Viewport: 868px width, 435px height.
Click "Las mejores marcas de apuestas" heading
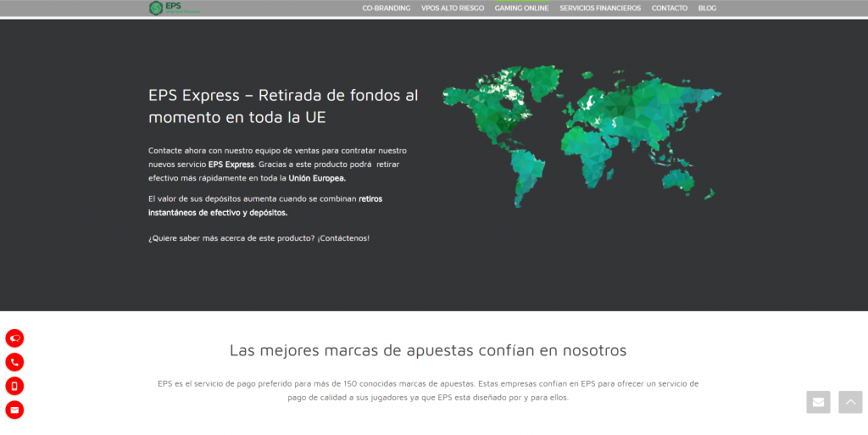[x=427, y=350]
